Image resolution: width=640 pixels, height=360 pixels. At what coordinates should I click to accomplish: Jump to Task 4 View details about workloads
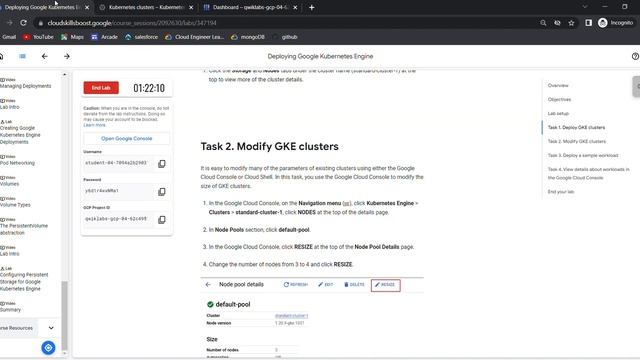click(589, 173)
